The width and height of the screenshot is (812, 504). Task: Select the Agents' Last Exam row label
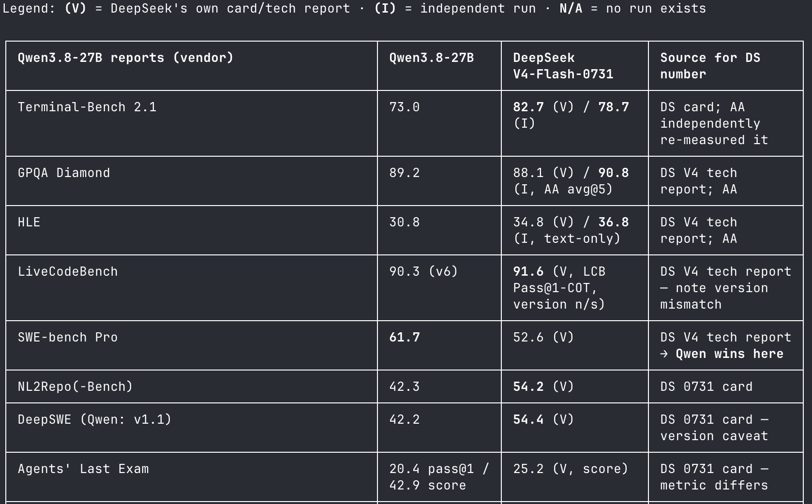pyautogui.click(x=83, y=469)
